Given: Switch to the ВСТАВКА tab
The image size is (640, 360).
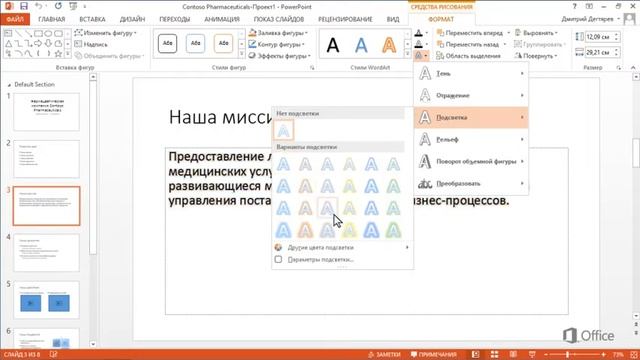Looking at the screenshot, I should tap(92, 19).
